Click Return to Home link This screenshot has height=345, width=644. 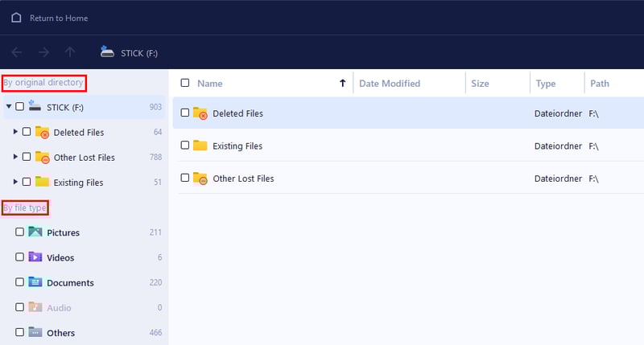(59, 18)
